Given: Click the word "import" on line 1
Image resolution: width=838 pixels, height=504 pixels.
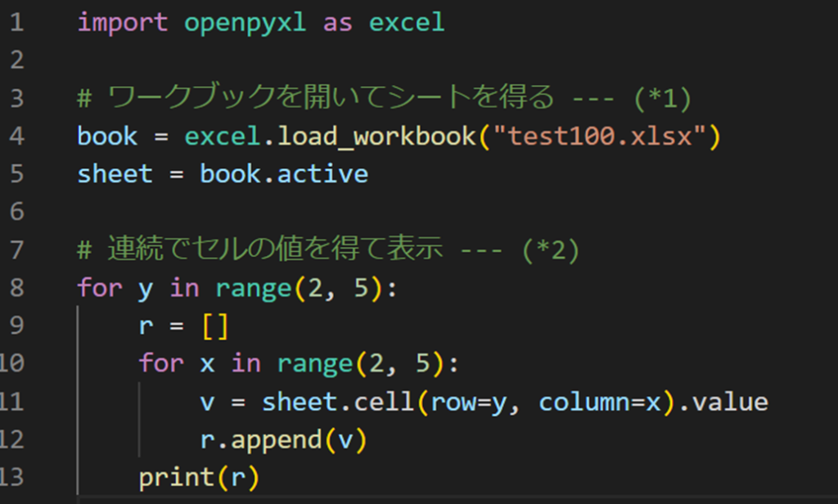Looking at the screenshot, I should [x=121, y=22].
